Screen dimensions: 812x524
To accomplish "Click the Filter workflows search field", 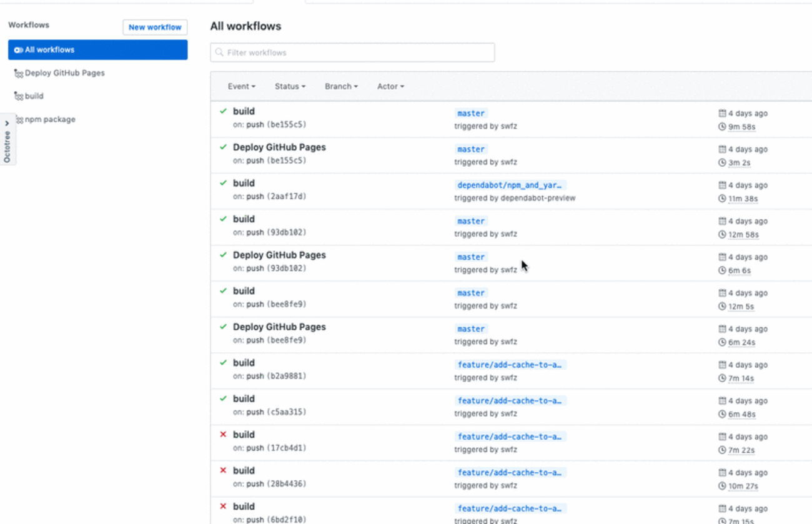I will pyautogui.click(x=356, y=52).
